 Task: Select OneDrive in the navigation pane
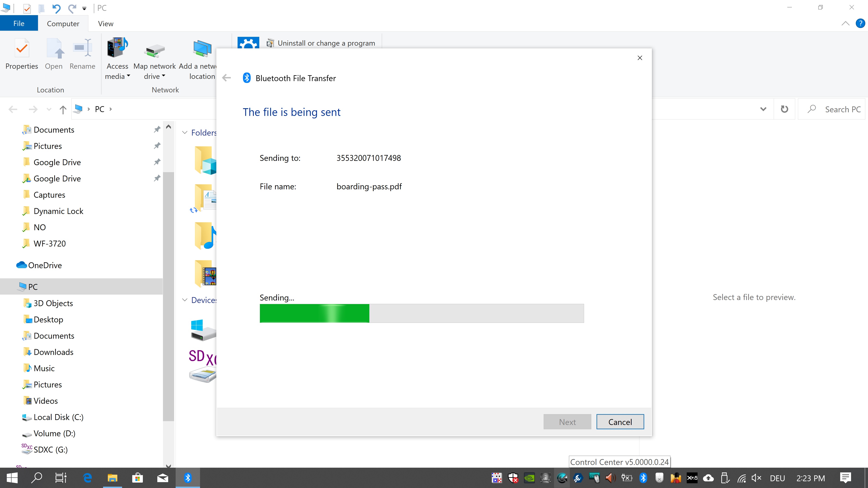click(x=45, y=265)
